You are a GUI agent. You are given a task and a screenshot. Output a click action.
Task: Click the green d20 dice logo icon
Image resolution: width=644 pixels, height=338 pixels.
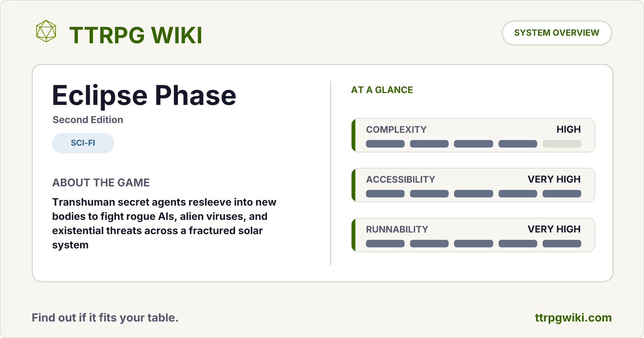pos(46,31)
